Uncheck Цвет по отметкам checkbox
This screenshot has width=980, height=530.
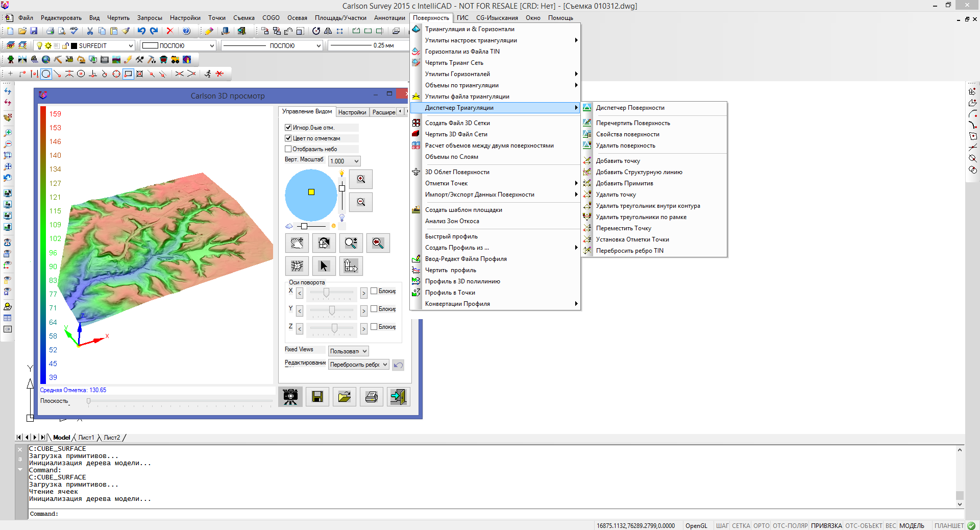coord(288,138)
